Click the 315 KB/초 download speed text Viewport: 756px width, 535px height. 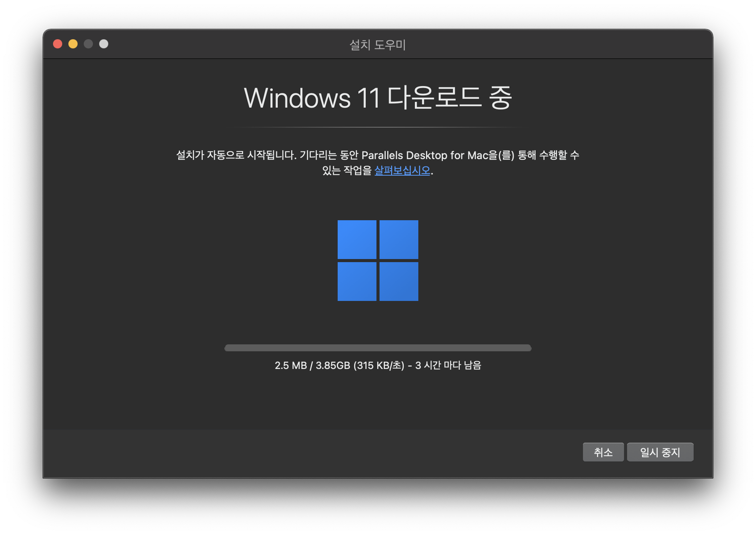point(379,365)
